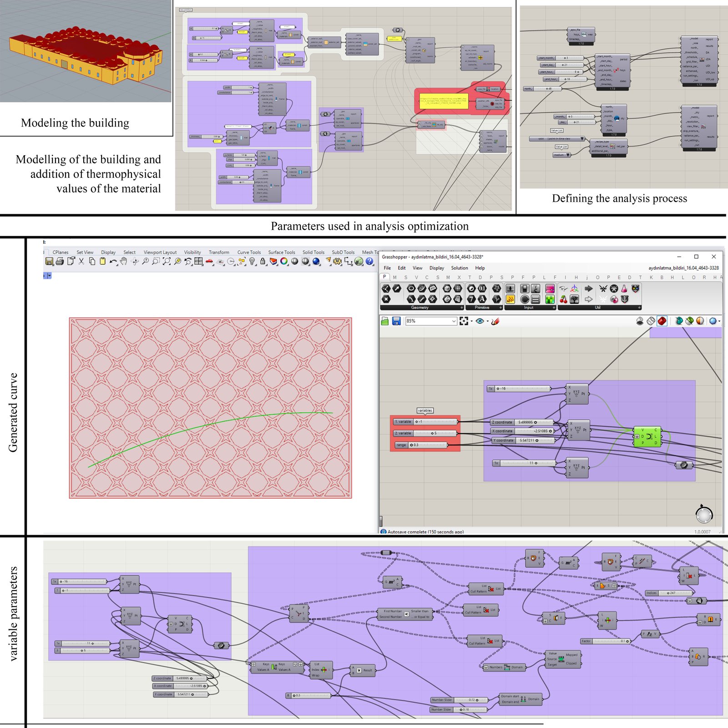Open the Display menu in Grasshopper
728x728 pixels.
click(436, 268)
